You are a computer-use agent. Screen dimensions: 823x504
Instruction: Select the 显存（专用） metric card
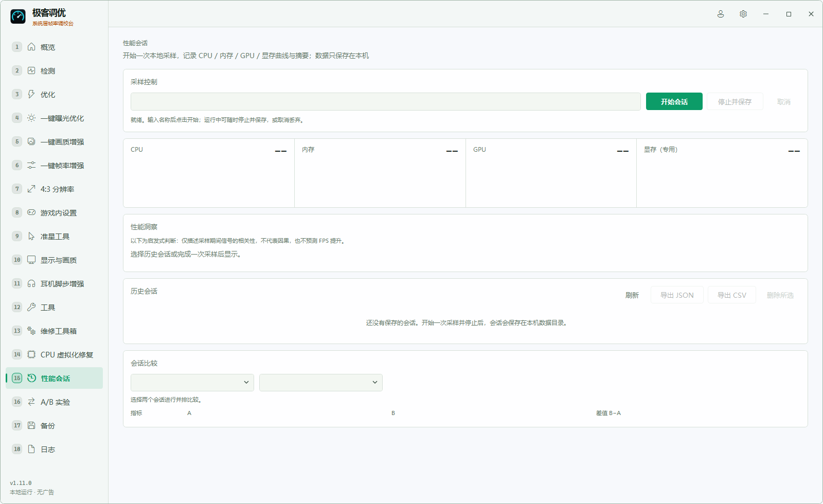coord(722,173)
